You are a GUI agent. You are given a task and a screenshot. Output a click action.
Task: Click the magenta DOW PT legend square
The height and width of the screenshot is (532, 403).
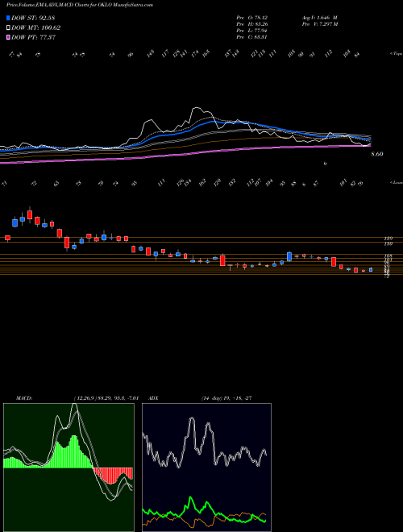(9, 37)
